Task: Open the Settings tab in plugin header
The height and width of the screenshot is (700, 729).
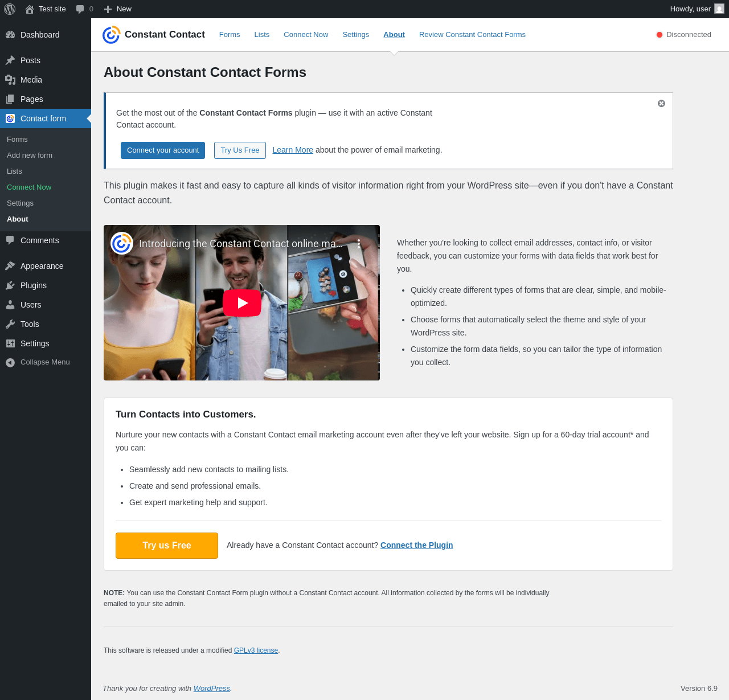Action: [356, 35]
